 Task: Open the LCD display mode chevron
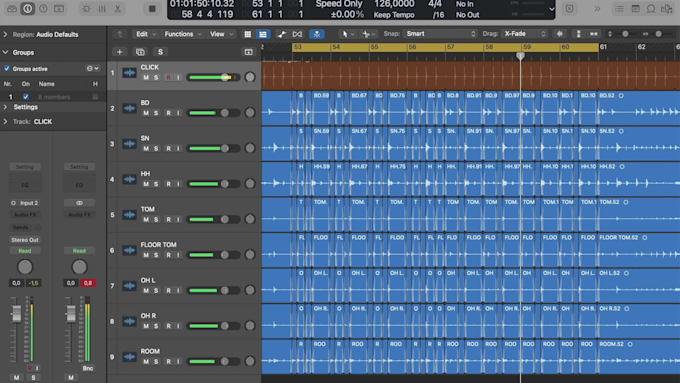coord(551,9)
